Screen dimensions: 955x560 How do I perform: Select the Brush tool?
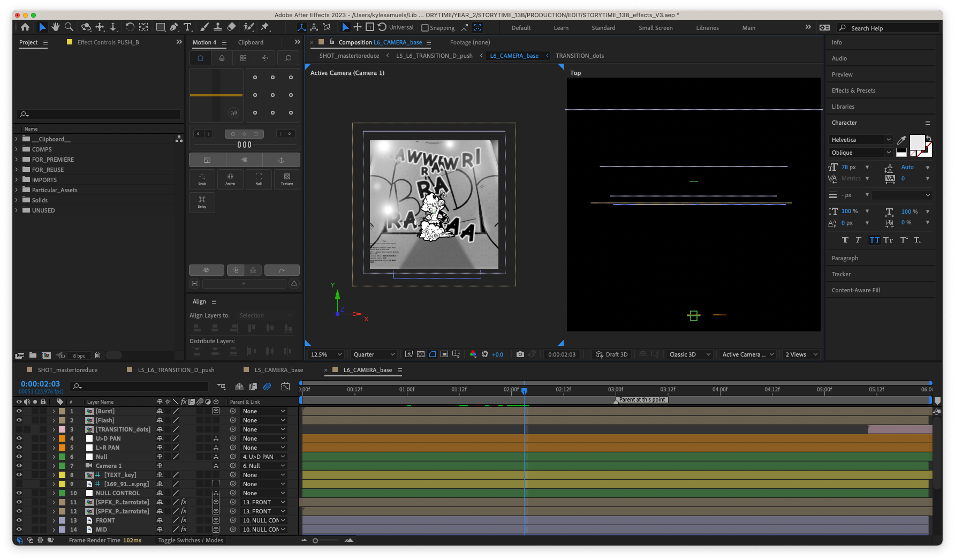click(204, 27)
